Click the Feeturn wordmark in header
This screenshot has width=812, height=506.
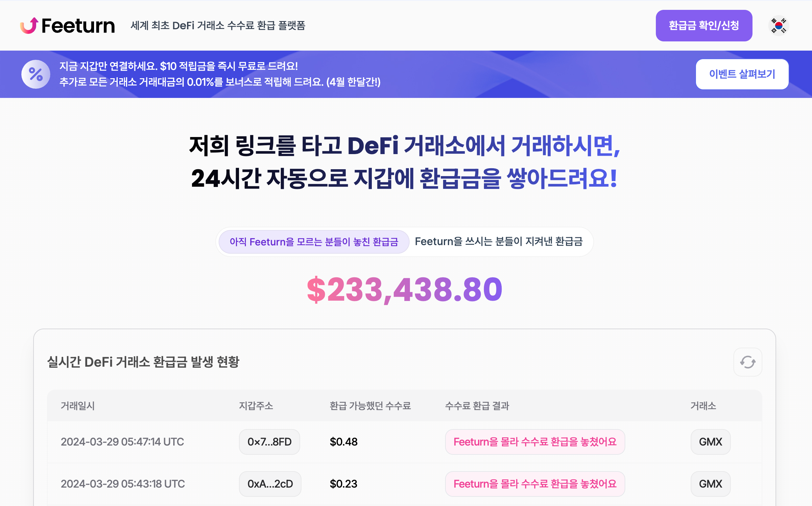[x=78, y=26]
